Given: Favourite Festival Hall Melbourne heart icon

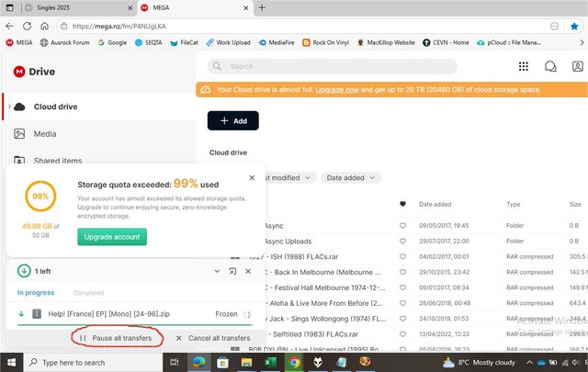Looking at the screenshot, I should 402,287.
